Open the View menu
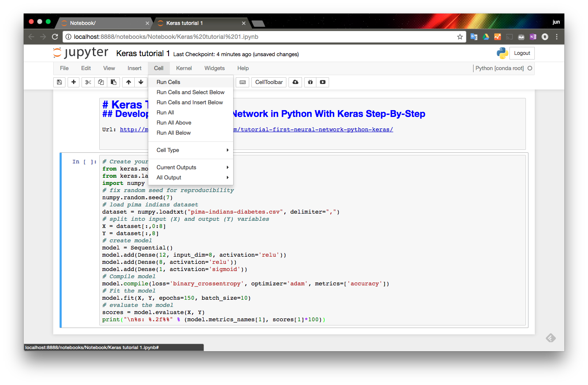This screenshot has height=385, width=588. (109, 68)
